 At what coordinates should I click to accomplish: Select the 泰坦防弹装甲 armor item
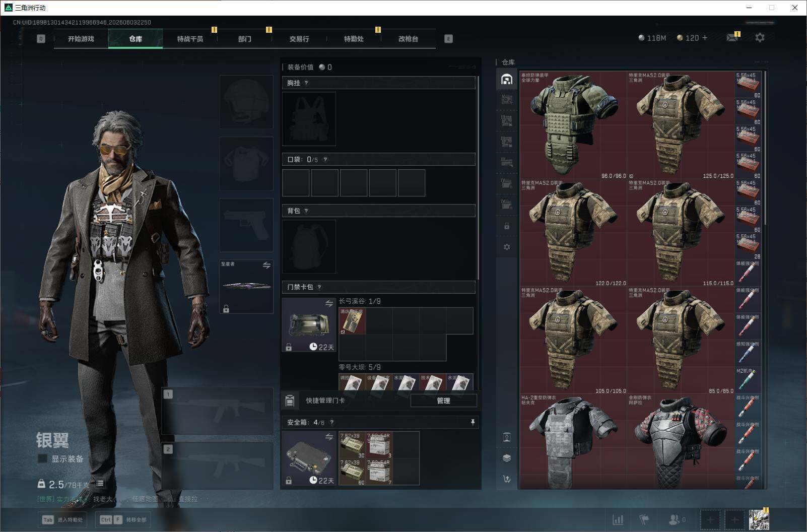pos(573,125)
